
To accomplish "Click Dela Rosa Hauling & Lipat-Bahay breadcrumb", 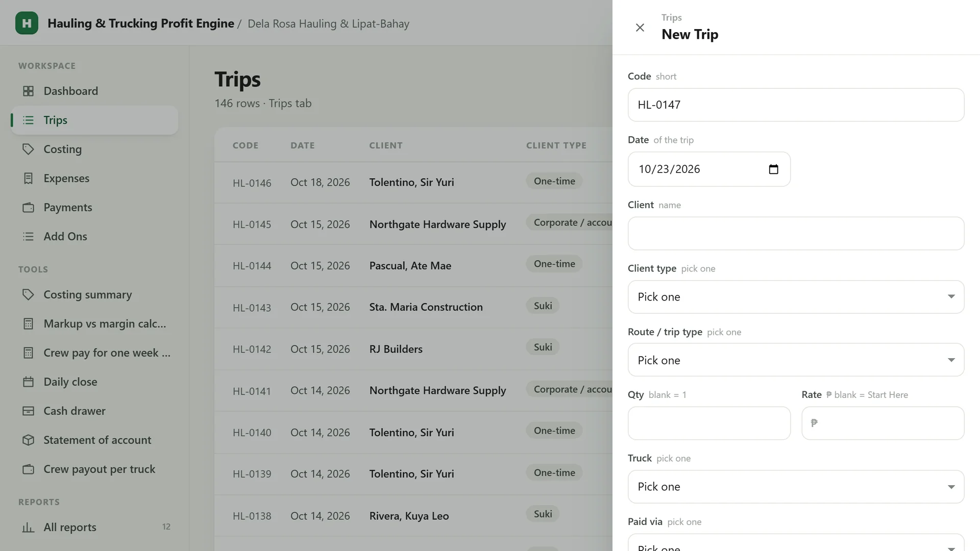I will [x=328, y=23].
